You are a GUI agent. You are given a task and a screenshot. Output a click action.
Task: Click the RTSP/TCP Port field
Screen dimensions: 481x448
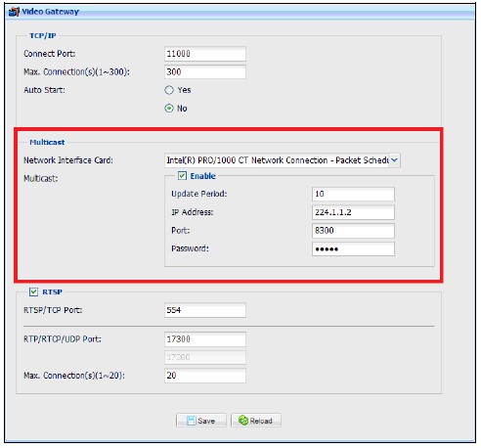coord(205,310)
